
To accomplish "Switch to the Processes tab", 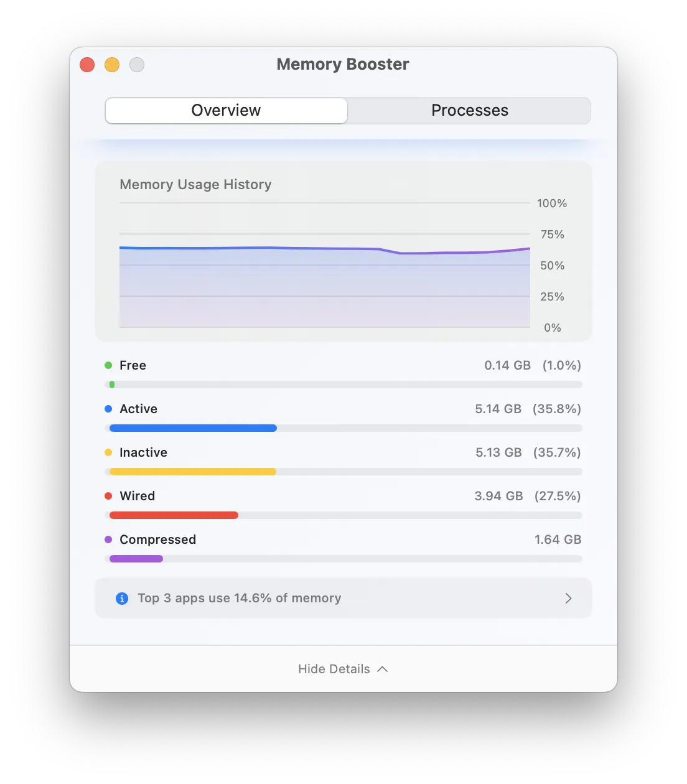I will 469,111.
